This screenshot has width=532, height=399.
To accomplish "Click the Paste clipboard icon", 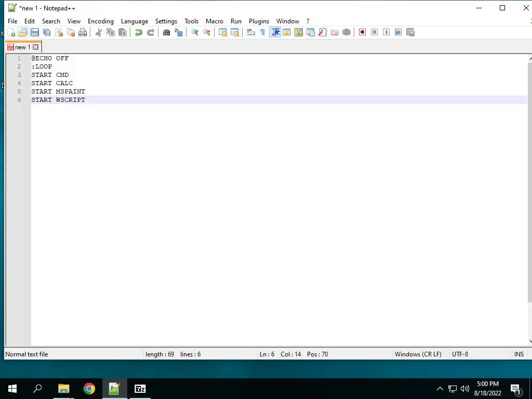I will [123, 32].
